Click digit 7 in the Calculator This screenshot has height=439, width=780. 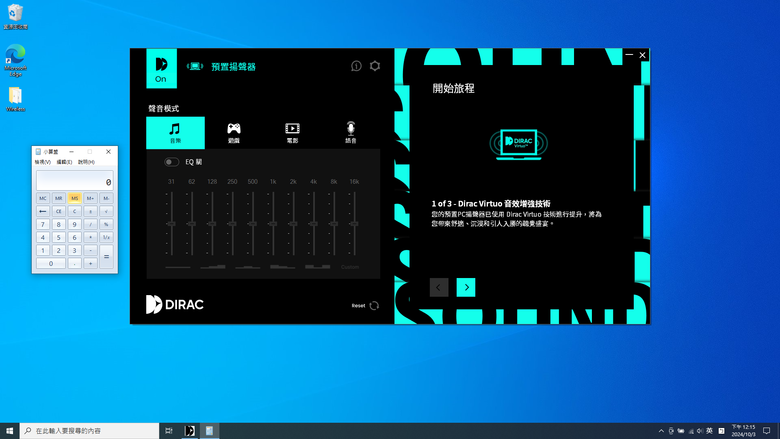(x=43, y=224)
